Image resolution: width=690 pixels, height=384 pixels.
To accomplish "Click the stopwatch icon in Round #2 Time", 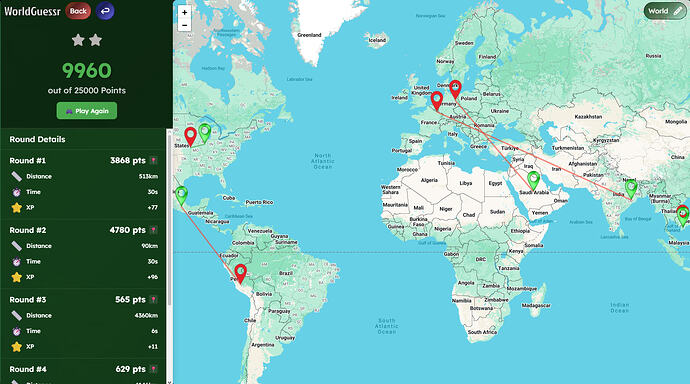I will point(17,262).
